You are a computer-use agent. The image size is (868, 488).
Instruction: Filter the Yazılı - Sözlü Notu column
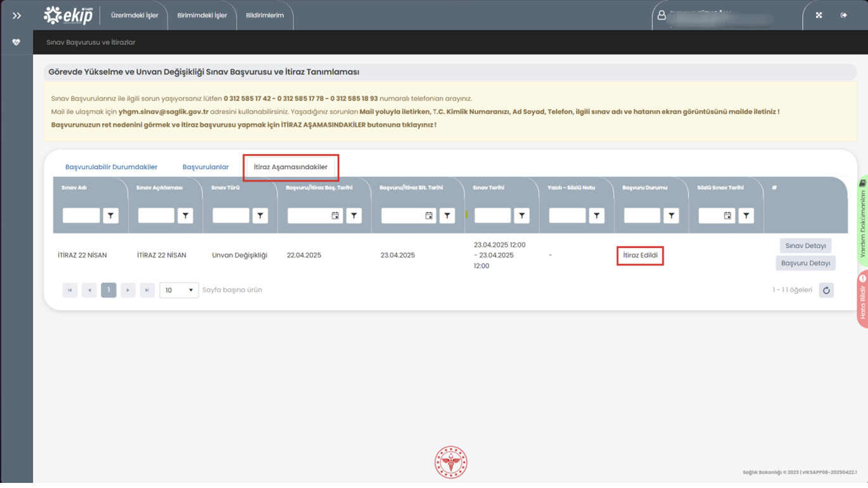pos(596,216)
